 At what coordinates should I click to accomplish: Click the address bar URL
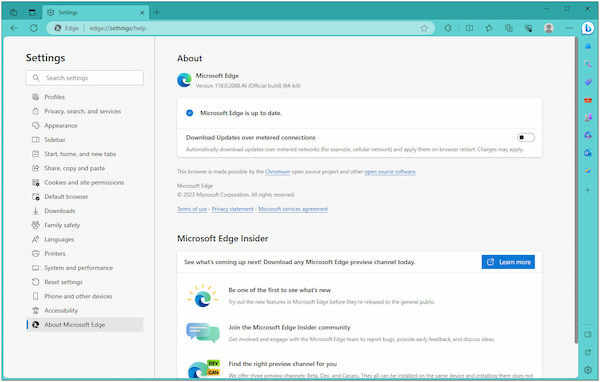click(118, 28)
